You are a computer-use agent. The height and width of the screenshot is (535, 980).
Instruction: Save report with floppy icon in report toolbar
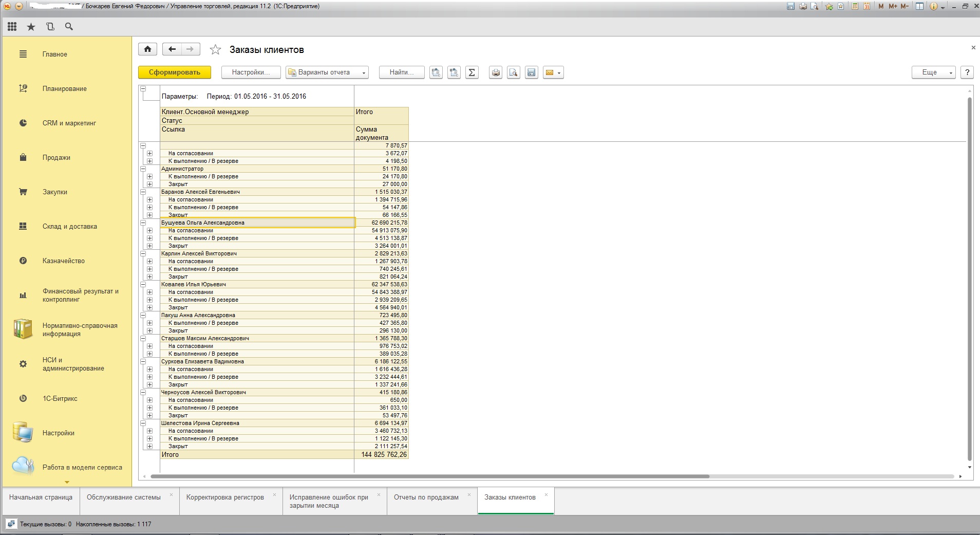(532, 72)
